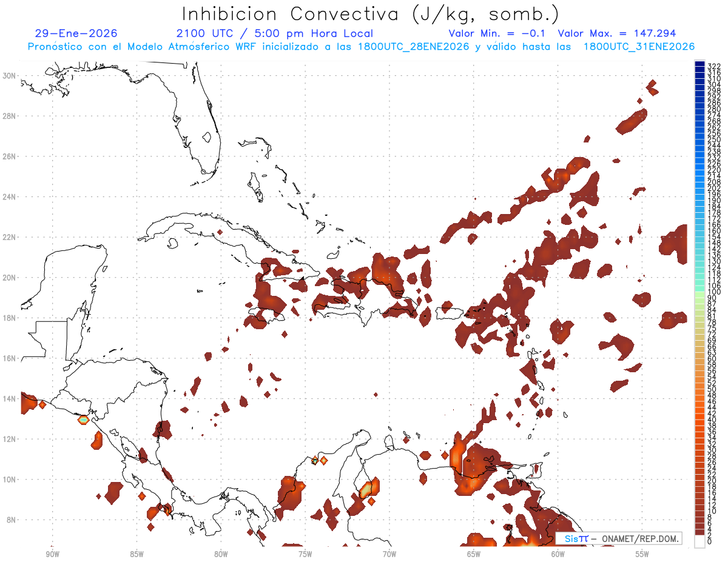Click the '65W' longitude label
The width and height of the screenshot is (728, 562).
point(474,554)
